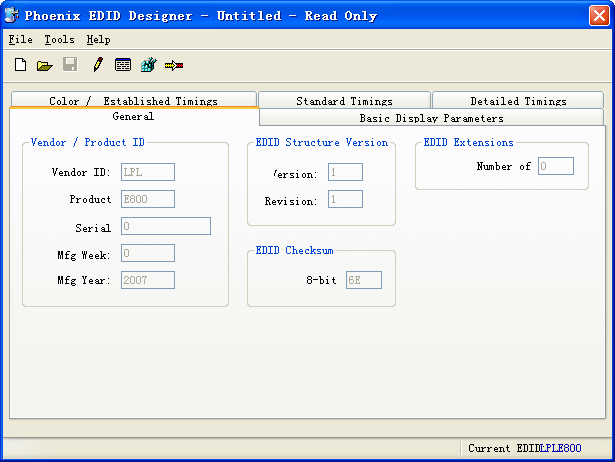Open the File menu

(x=20, y=40)
